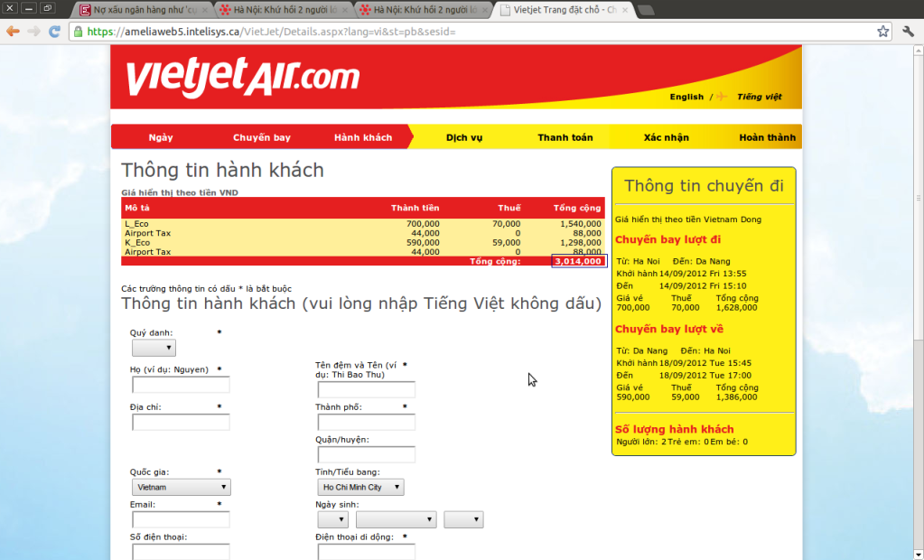Click the browser forward arrow
Viewport: 924px width, 560px height.
pos(33,31)
